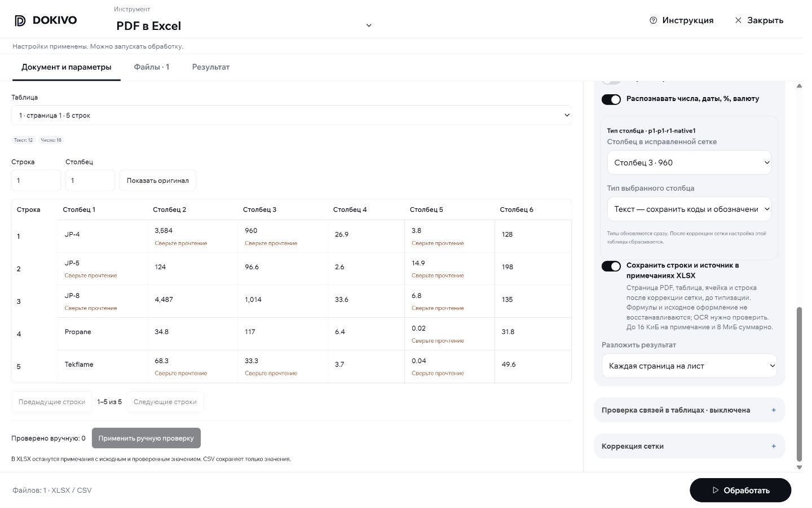Focus the Столбец number field
Screen dimensions: 812x508
pyautogui.click(x=90, y=181)
